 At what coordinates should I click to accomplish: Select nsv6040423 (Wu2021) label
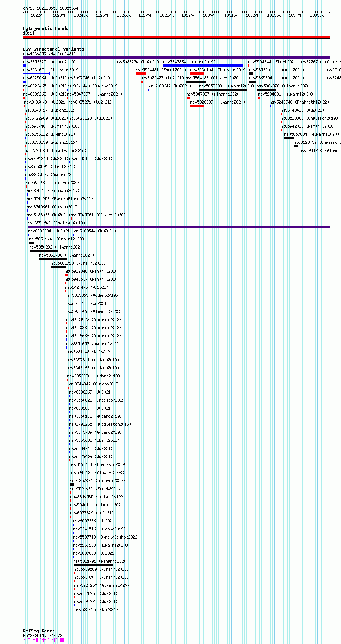[302, 110]
